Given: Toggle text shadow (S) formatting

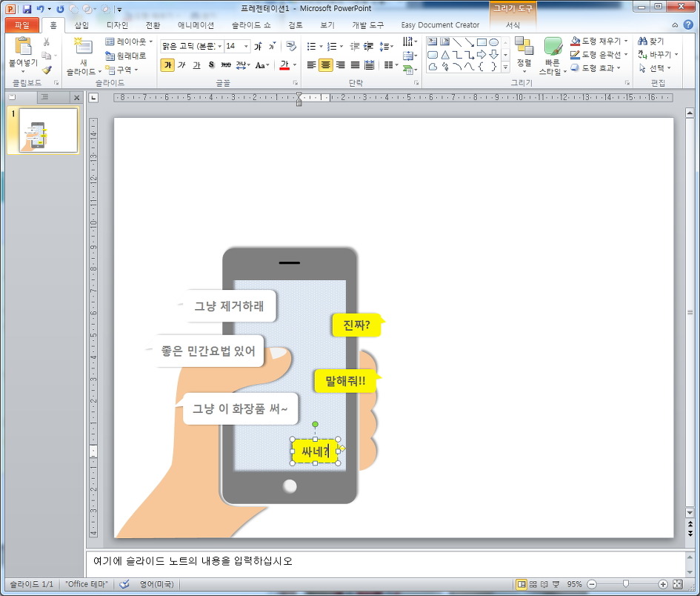Looking at the screenshot, I should point(211,65).
